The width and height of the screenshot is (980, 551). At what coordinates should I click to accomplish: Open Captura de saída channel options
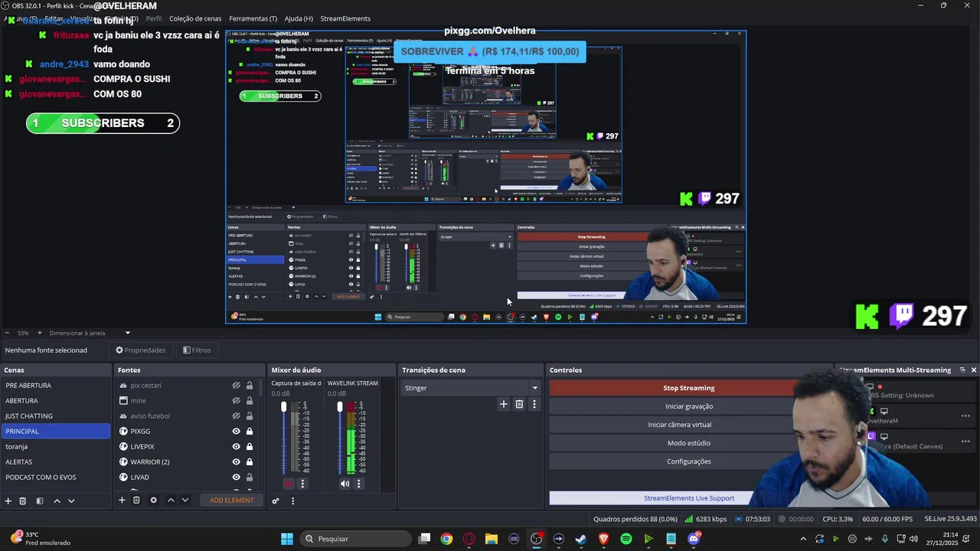click(302, 484)
